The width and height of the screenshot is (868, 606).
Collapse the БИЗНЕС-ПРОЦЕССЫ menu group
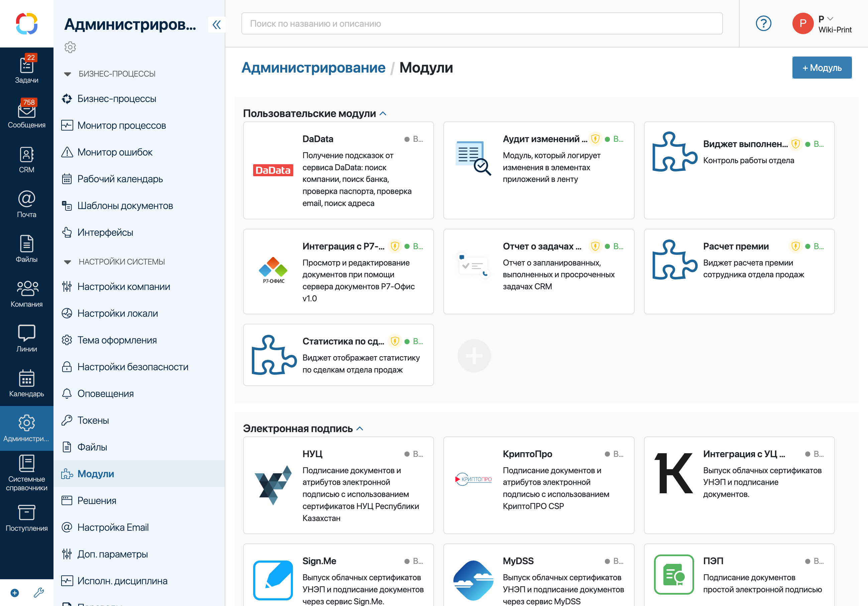tap(68, 74)
